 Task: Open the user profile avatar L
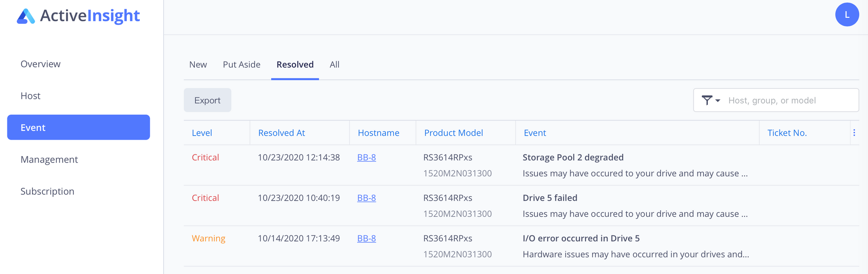coord(847,15)
